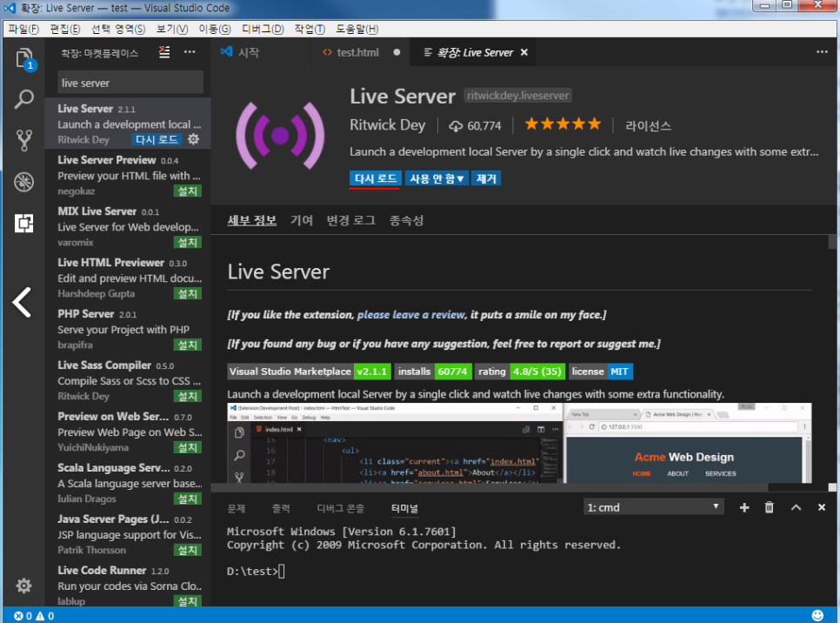840x623 pixels.
Task: Click the feedback smiley in status bar
Action: [817, 615]
